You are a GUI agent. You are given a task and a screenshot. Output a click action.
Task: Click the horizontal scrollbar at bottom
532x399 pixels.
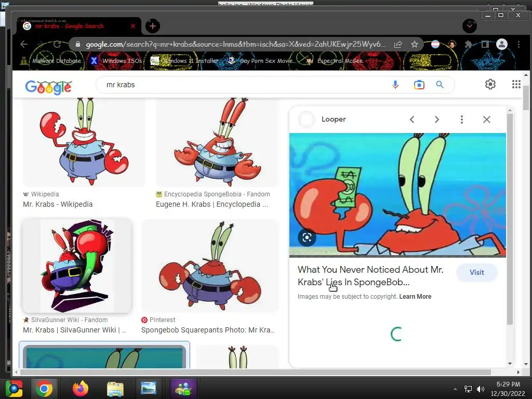click(x=255, y=372)
